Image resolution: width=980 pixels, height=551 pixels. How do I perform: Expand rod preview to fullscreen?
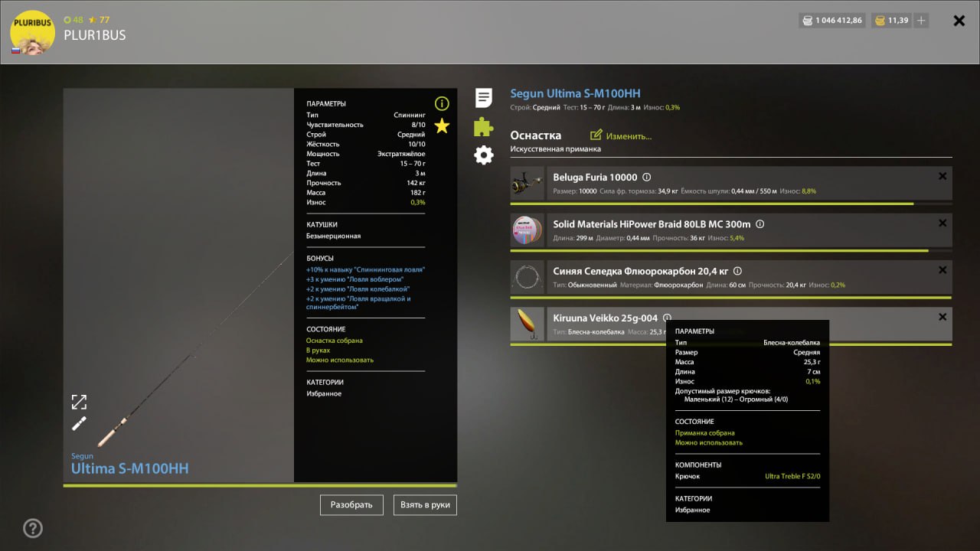[79, 402]
